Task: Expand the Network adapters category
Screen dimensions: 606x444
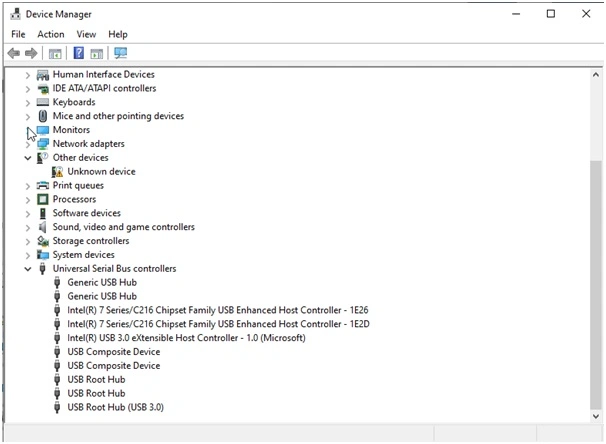Action: click(x=28, y=144)
